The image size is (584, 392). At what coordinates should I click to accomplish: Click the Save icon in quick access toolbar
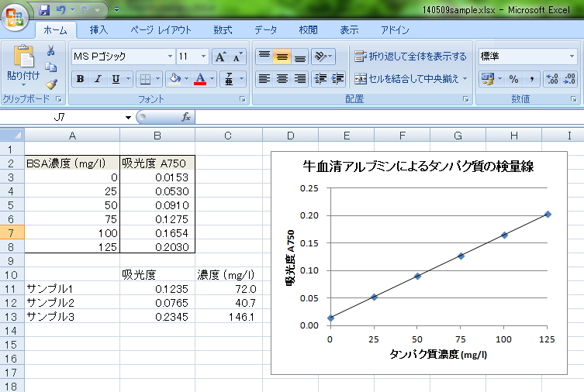click(44, 10)
